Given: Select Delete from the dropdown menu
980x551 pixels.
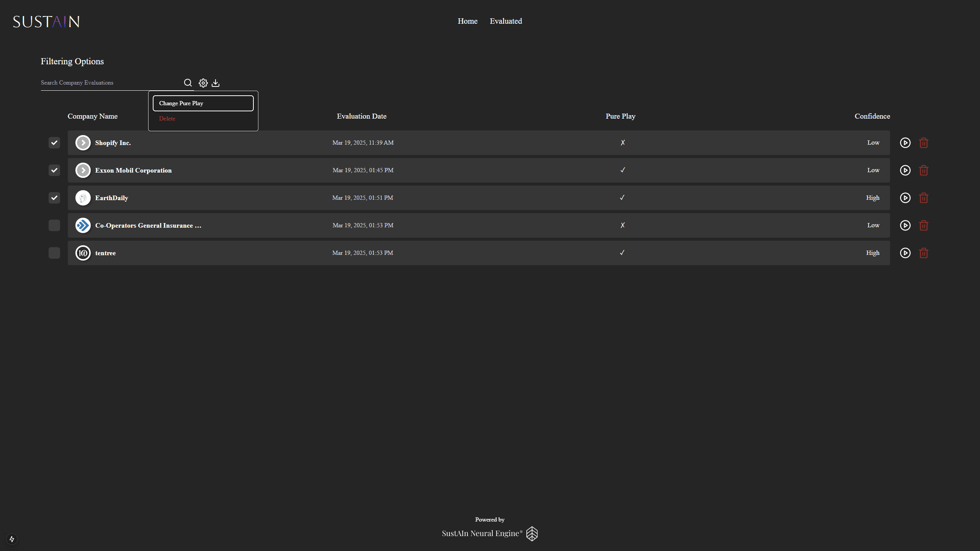Looking at the screenshot, I should coord(167,119).
